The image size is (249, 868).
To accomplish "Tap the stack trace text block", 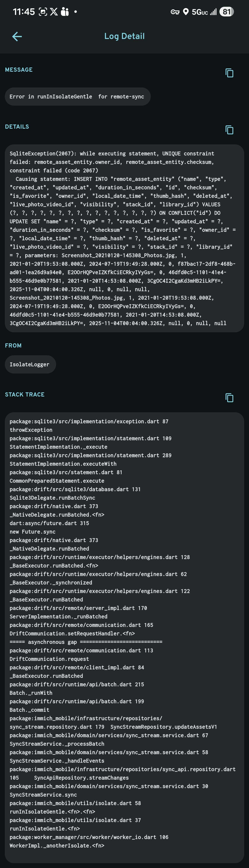I will [x=124, y=634].
